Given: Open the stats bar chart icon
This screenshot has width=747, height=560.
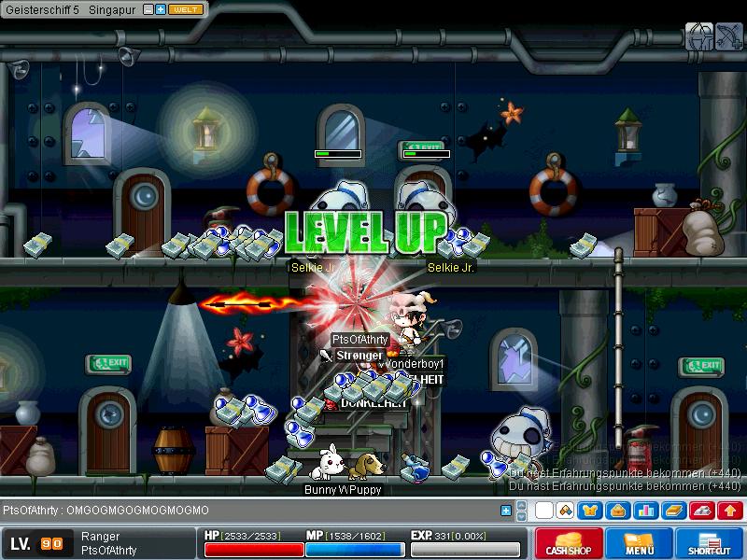Looking at the screenshot, I should coord(644,511).
